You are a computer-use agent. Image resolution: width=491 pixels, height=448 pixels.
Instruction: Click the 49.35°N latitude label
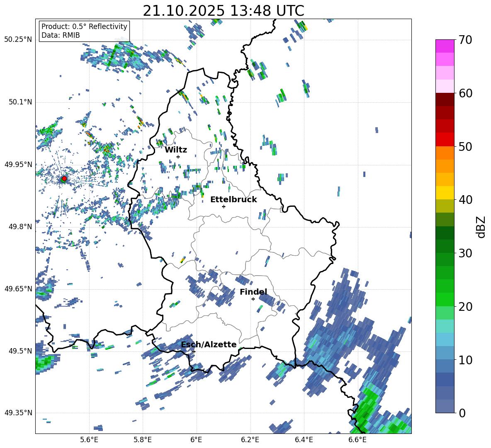coord(18,413)
